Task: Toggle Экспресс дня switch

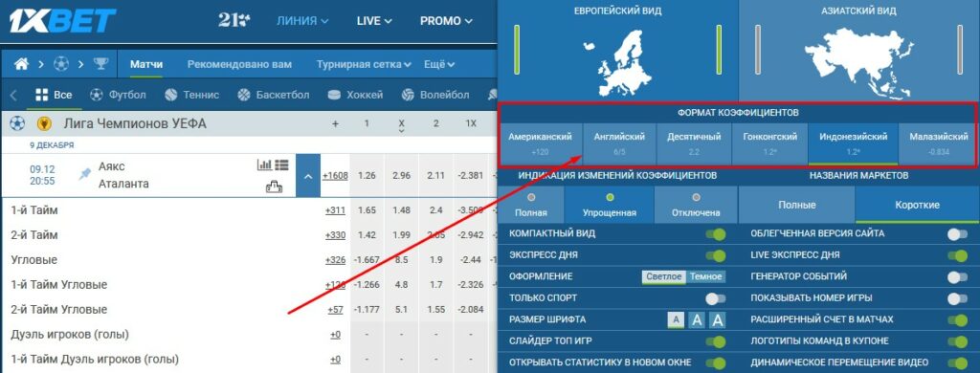Action: coord(716,255)
